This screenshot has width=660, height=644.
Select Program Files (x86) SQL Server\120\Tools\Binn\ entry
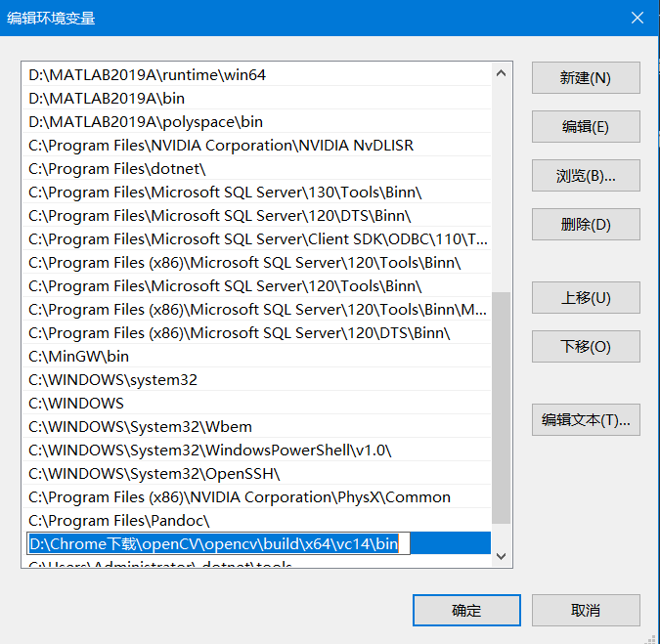[256, 263]
